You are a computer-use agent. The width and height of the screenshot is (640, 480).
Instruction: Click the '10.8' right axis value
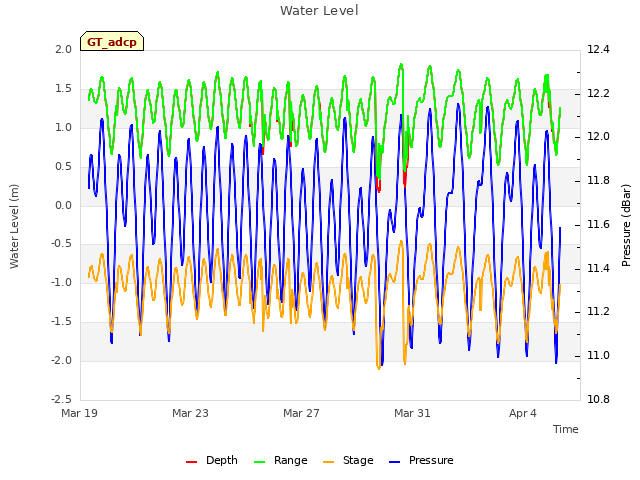pos(598,400)
